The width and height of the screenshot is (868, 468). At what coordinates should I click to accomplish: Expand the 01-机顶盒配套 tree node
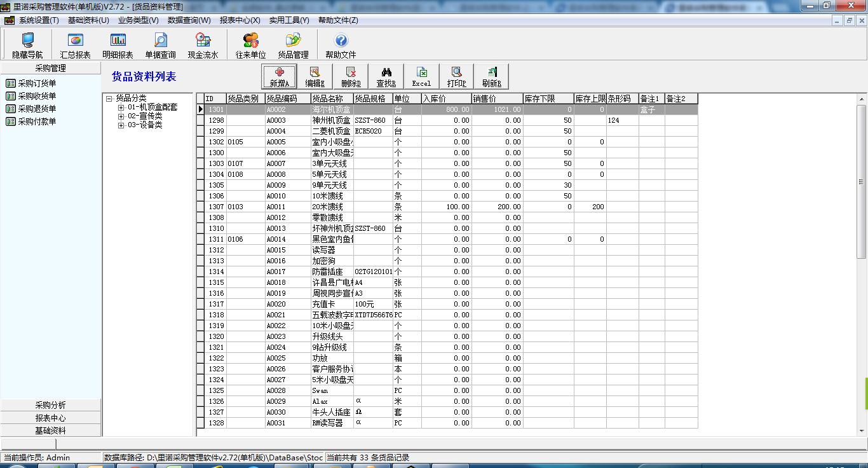click(121, 107)
